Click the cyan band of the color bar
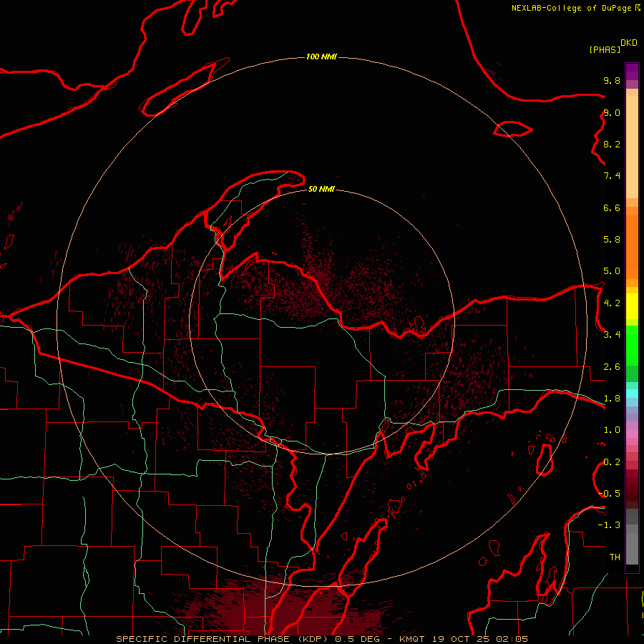644x644 pixels. (x=632, y=394)
